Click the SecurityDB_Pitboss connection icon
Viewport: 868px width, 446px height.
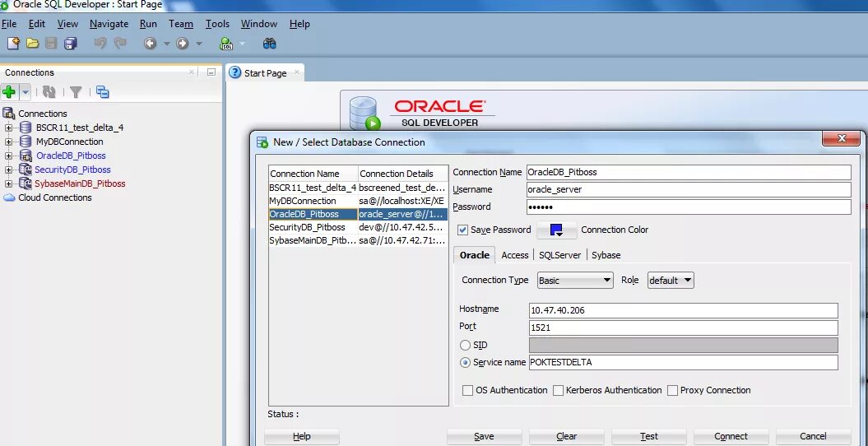coord(26,170)
